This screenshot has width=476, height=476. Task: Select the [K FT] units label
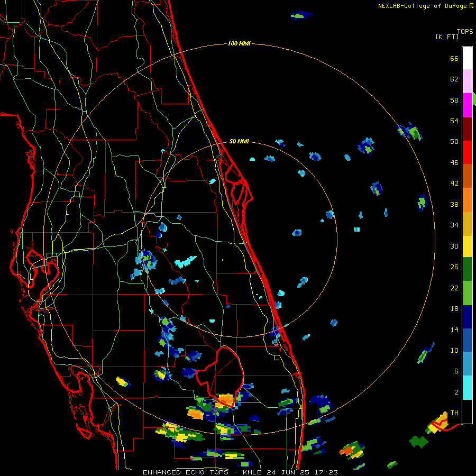pyautogui.click(x=447, y=36)
